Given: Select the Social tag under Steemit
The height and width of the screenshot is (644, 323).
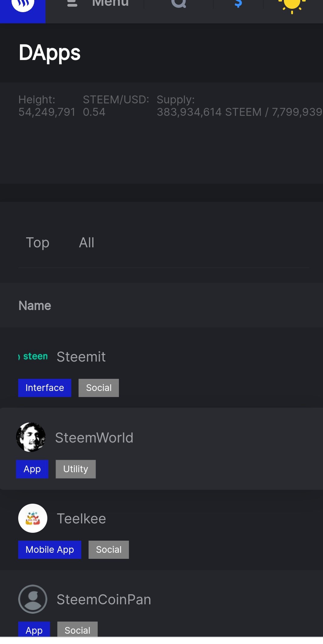Looking at the screenshot, I should pos(99,388).
